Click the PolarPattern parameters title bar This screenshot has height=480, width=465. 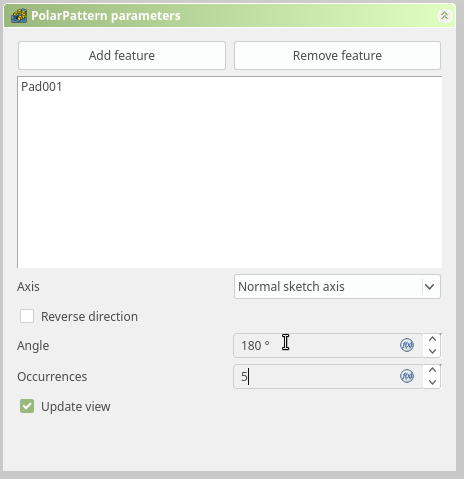[229, 16]
